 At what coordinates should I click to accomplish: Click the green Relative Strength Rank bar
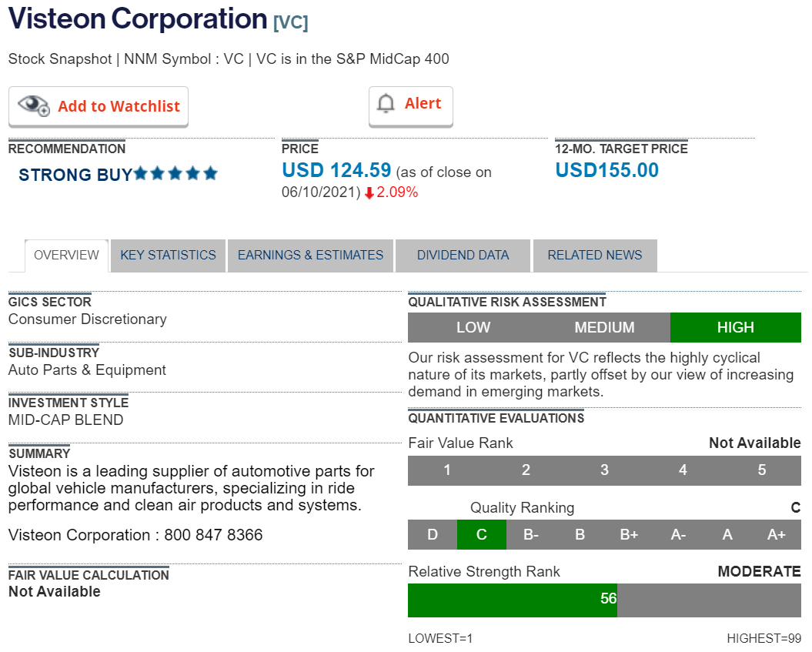(x=512, y=600)
